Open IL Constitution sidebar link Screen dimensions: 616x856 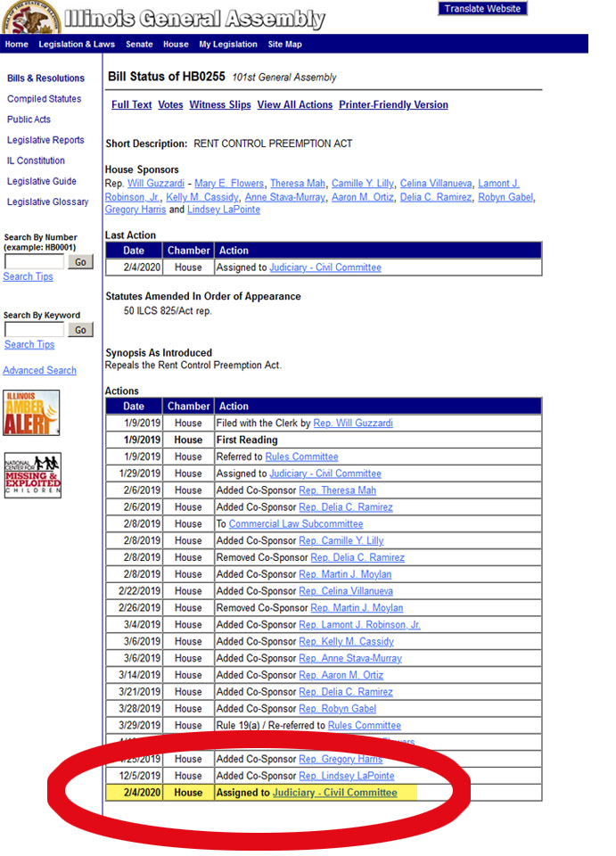36,160
